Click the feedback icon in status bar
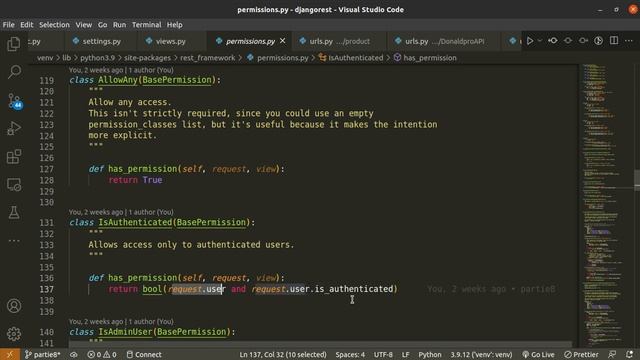Image resolution: width=640 pixels, height=360 pixels. pos(612,354)
